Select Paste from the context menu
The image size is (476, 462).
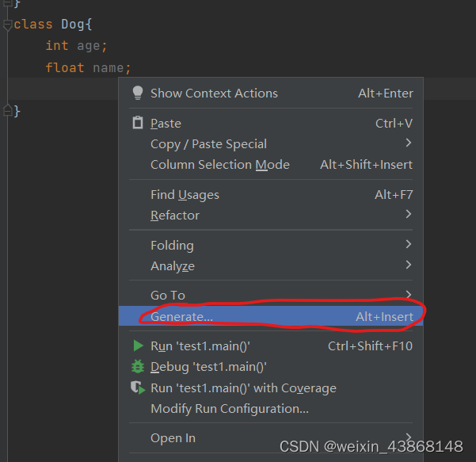(271, 124)
